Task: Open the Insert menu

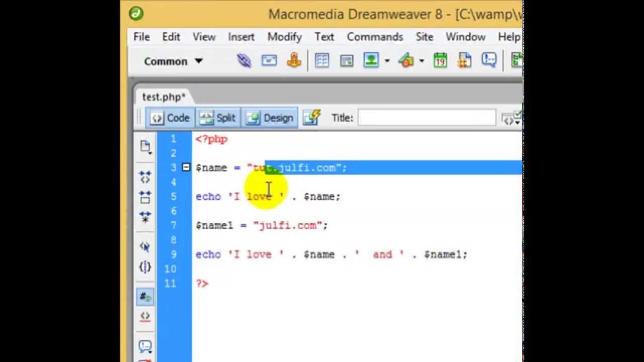Action: (242, 37)
